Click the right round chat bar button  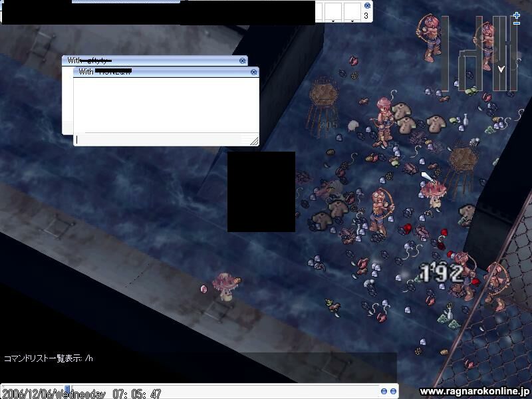coord(393,391)
